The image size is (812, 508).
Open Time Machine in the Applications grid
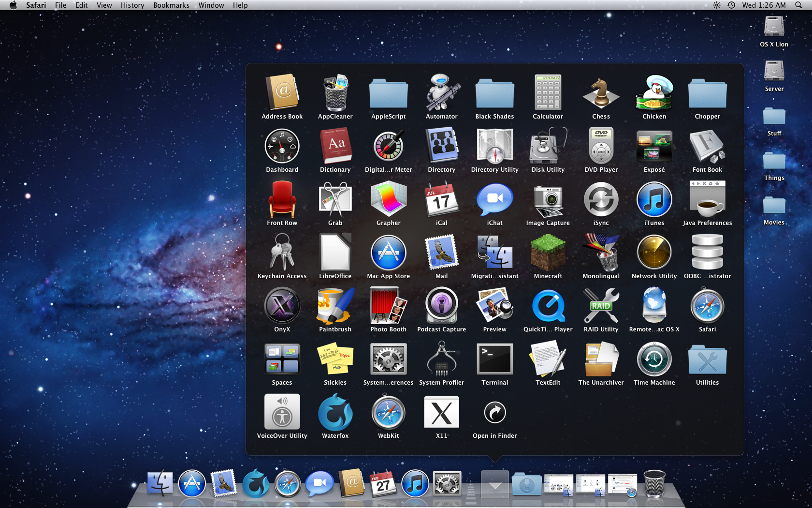pyautogui.click(x=654, y=359)
